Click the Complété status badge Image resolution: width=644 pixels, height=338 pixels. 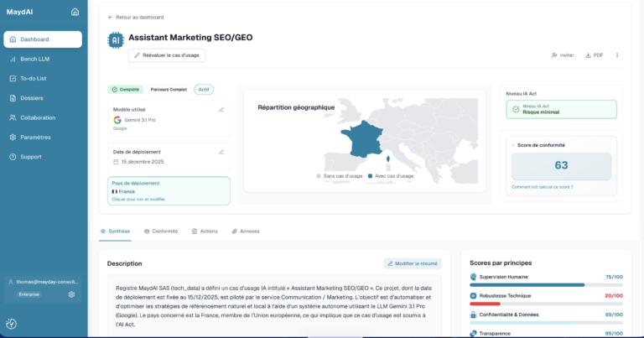[126, 90]
